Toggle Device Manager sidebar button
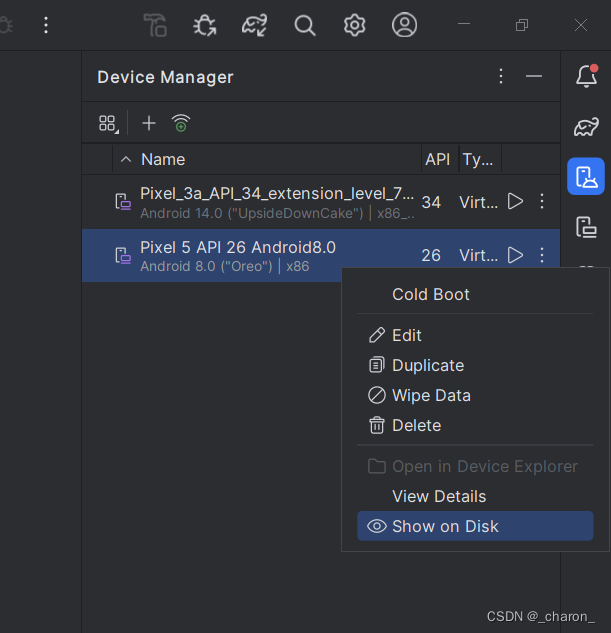The height and width of the screenshot is (633, 611). (586, 176)
